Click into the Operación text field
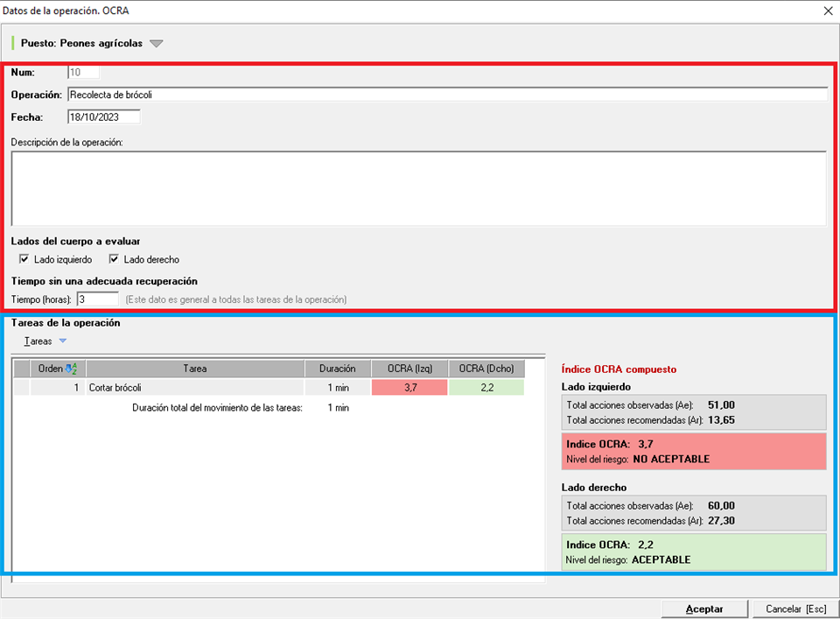Image resolution: width=840 pixels, height=619 pixels. coord(446,95)
